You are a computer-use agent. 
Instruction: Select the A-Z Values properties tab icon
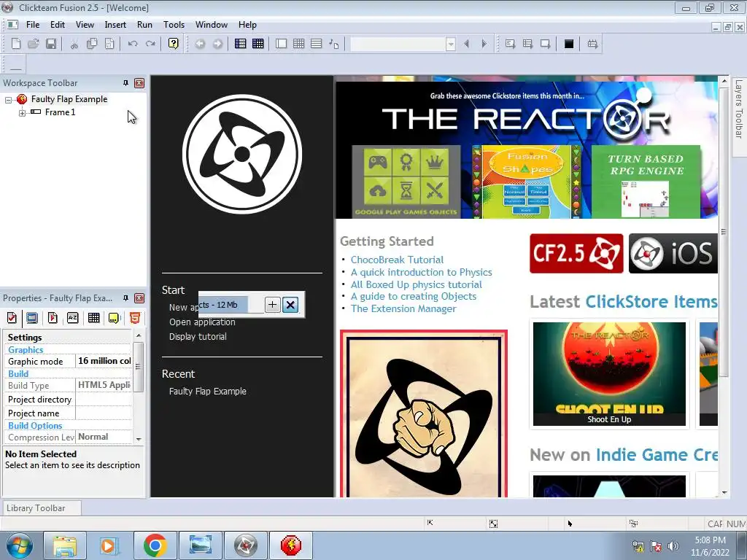72,318
